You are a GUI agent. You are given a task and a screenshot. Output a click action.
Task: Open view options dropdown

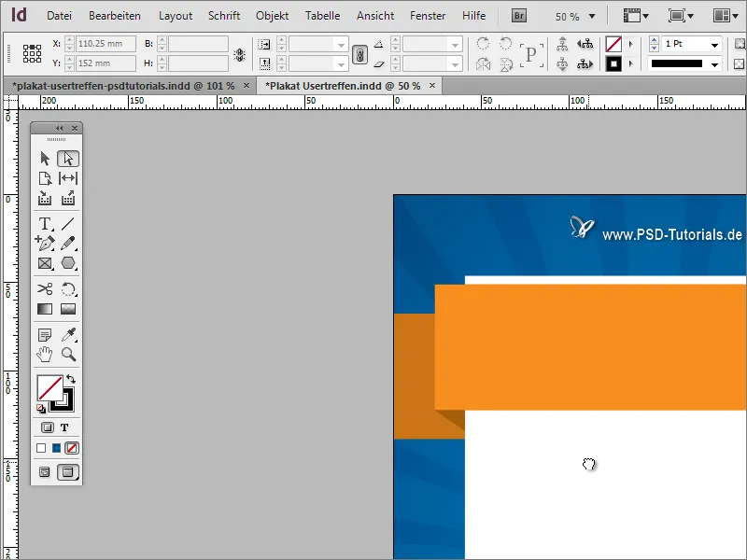[636, 16]
